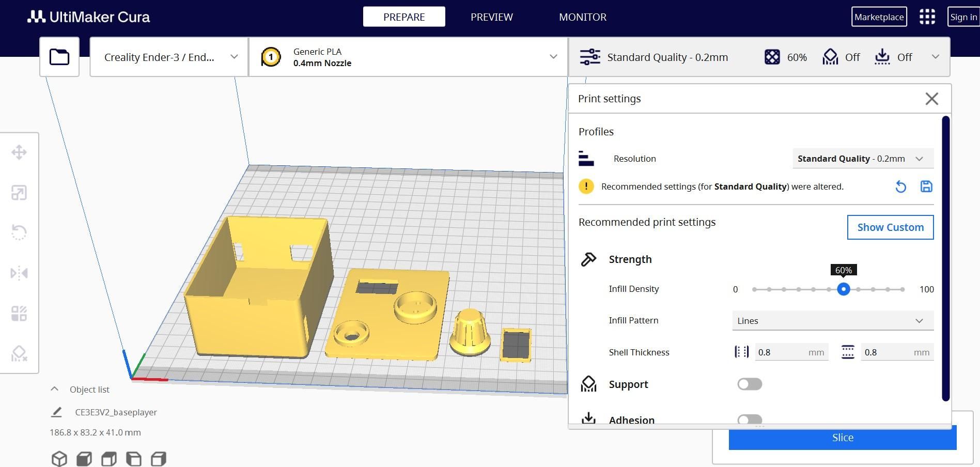Switch to top view cube icon

point(108,459)
